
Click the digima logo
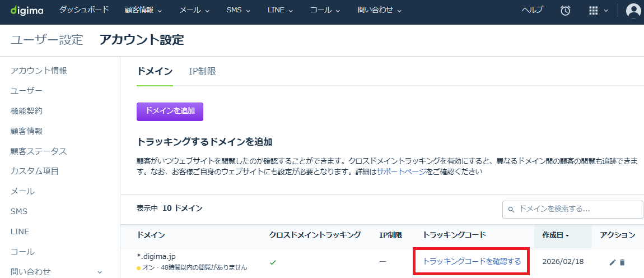(27, 10)
